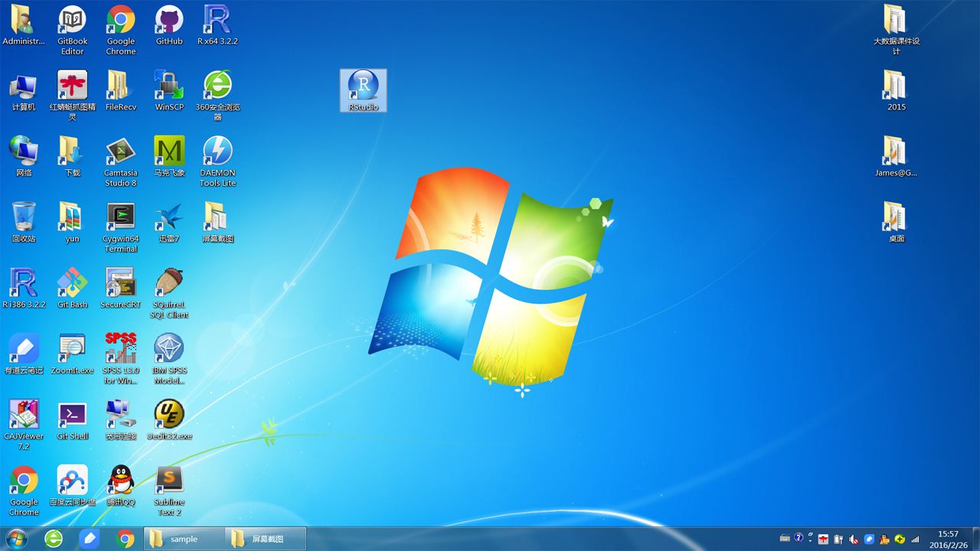Select the Google Chrome shortcut below CAJViewer

coord(24,491)
